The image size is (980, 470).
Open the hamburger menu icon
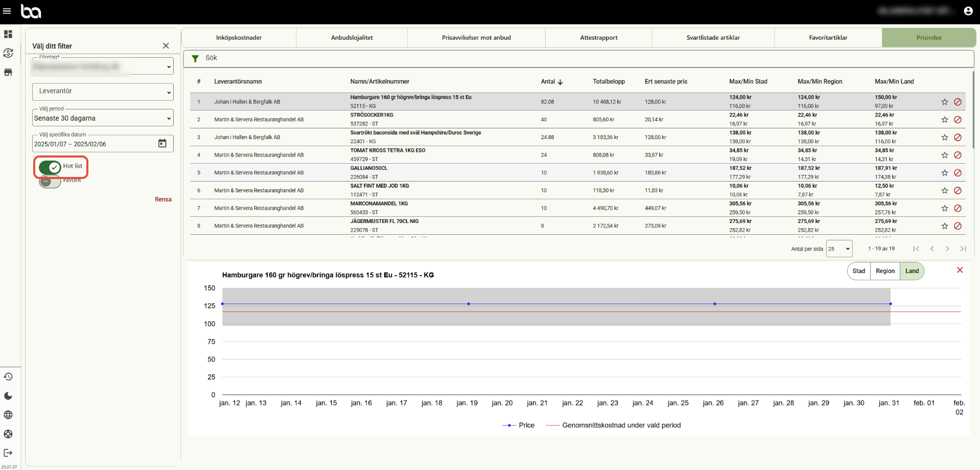pos(7,11)
